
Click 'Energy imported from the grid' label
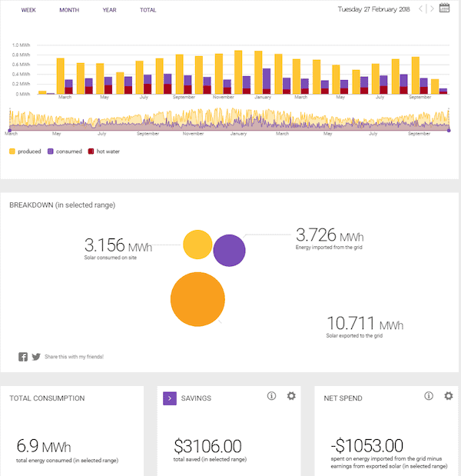click(329, 248)
